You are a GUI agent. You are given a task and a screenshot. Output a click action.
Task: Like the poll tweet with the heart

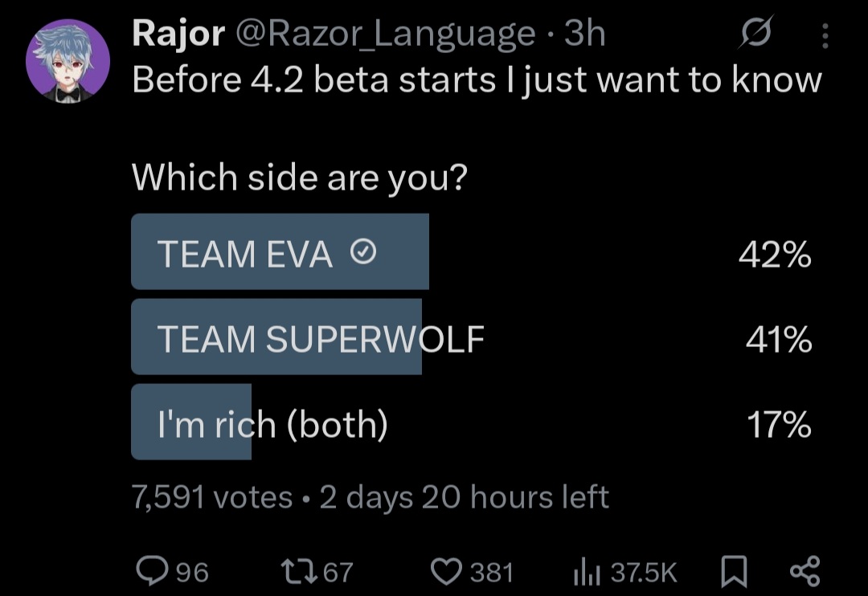click(x=446, y=572)
